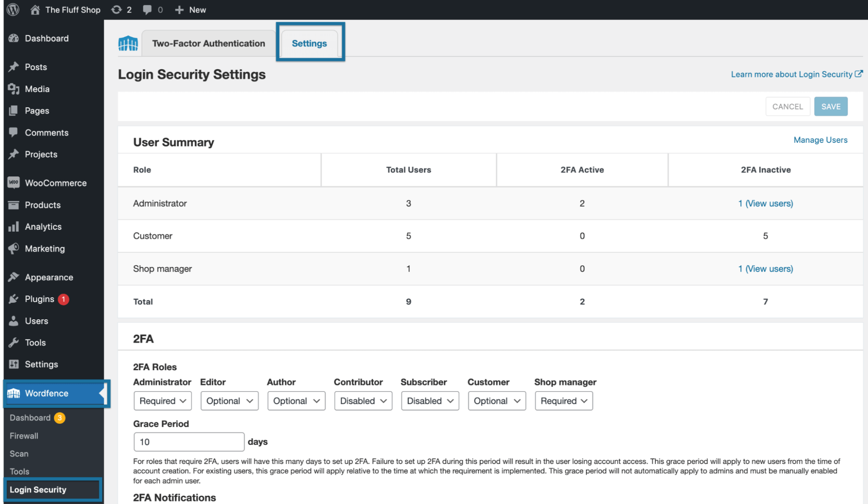Screen dimensions: 868x504
Task: Click the Appearance paintbrush icon
Action: tap(13, 277)
